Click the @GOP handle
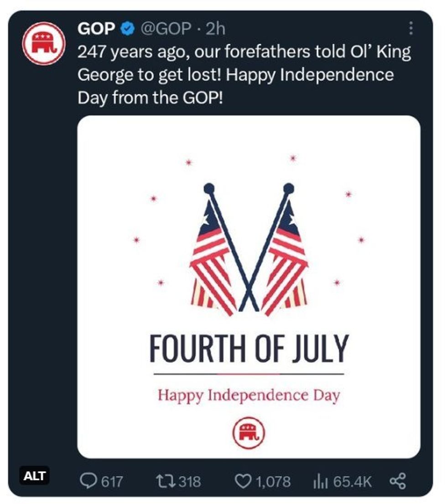 (x=166, y=29)
